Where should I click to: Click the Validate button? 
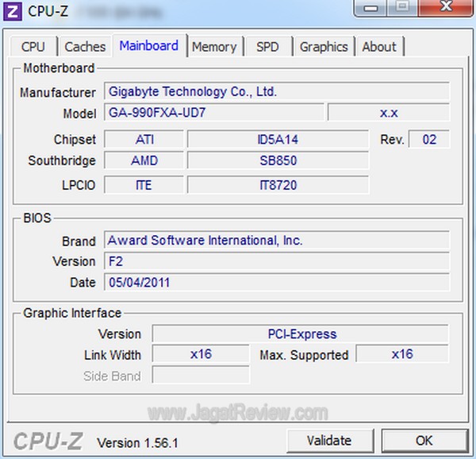pyautogui.click(x=330, y=441)
